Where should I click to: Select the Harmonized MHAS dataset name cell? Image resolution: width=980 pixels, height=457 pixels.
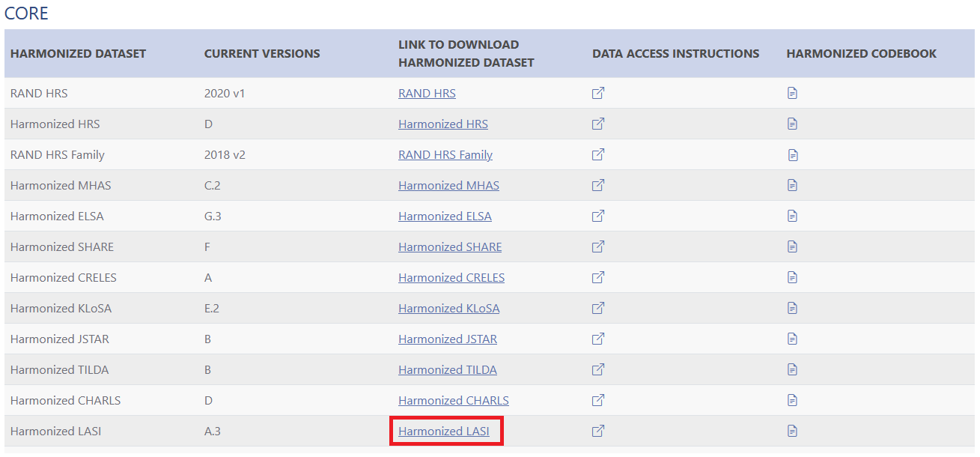(x=61, y=186)
